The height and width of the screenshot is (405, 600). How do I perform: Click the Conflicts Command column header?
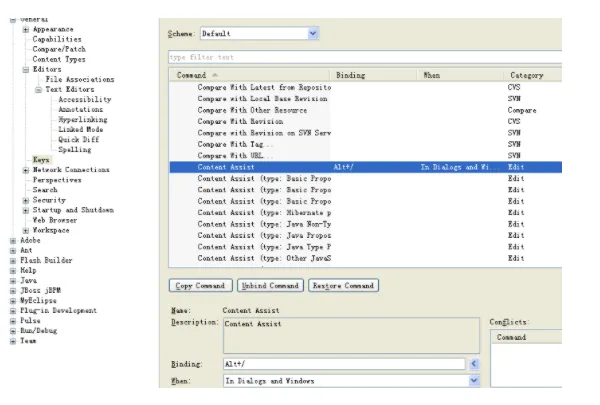click(526, 337)
